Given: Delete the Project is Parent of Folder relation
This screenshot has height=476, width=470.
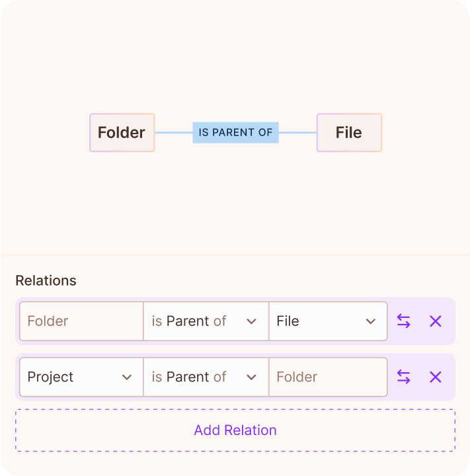Looking at the screenshot, I should coord(435,377).
